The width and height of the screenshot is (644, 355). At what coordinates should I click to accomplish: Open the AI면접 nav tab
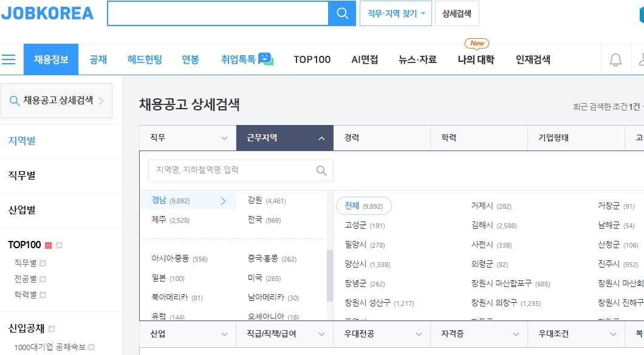click(x=365, y=60)
